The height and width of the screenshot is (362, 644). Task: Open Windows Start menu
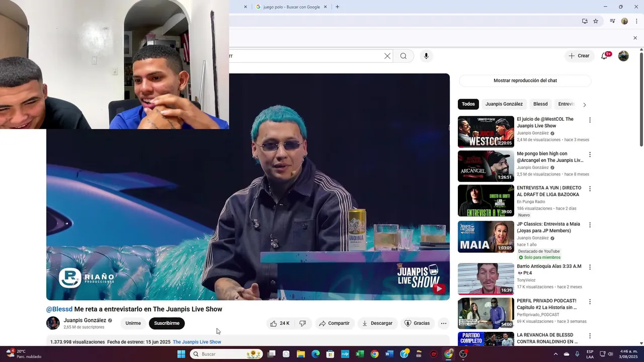coord(181,354)
